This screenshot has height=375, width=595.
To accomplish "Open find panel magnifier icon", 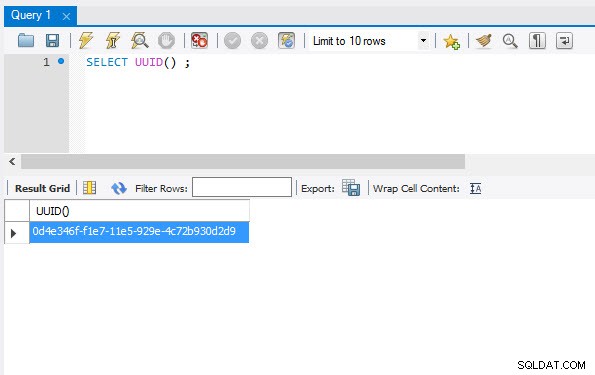I will pyautogui.click(x=510, y=41).
